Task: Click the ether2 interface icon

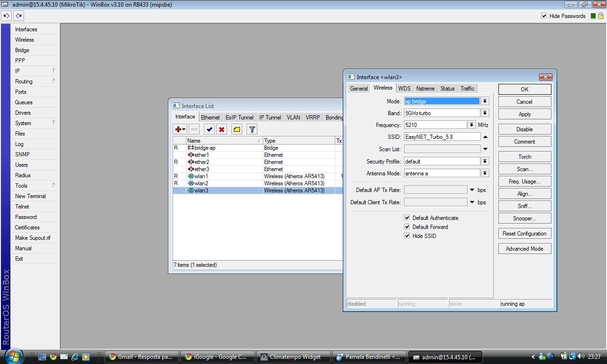Action: click(191, 162)
